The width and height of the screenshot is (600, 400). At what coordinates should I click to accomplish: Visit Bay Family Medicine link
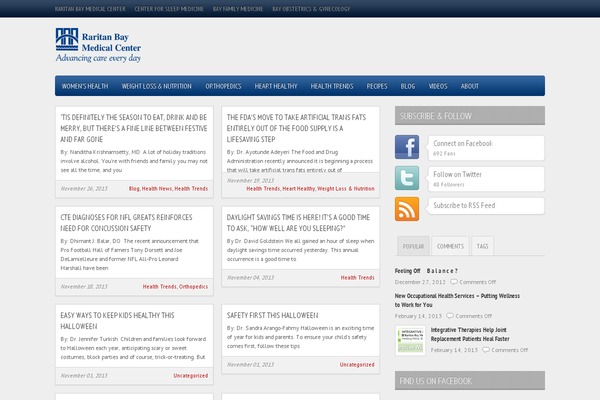[238, 9]
